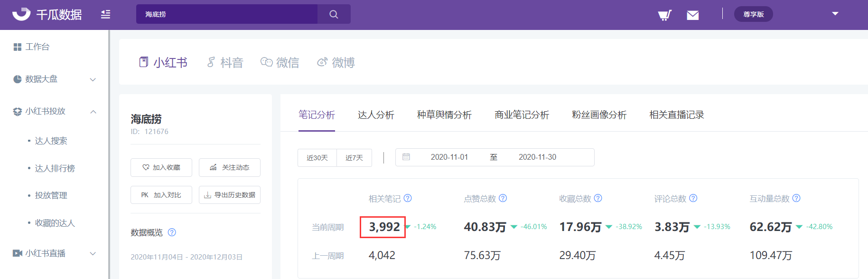Click the 62.62万 interactions value
The height and width of the screenshot is (279, 868).
tap(771, 227)
